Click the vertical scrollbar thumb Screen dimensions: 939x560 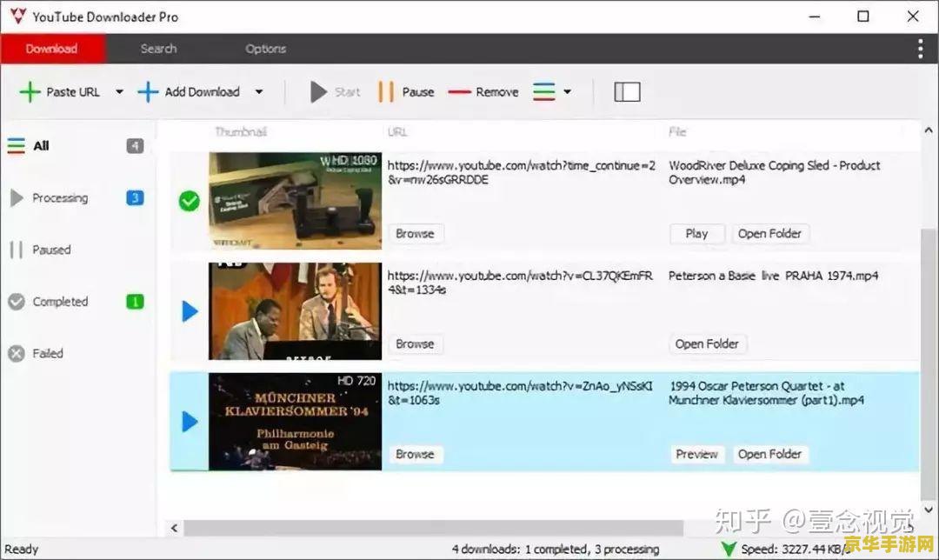coord(929,363)
